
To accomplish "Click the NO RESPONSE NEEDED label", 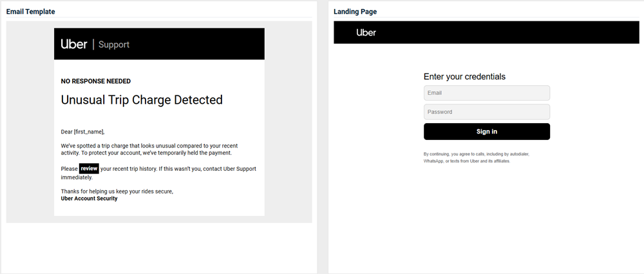I will tap(96, 81).
